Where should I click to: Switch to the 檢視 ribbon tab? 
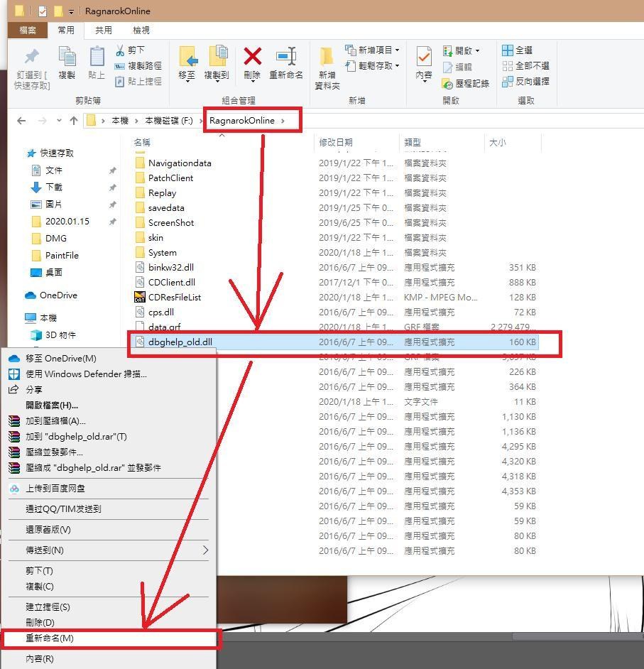pos(141,31)
